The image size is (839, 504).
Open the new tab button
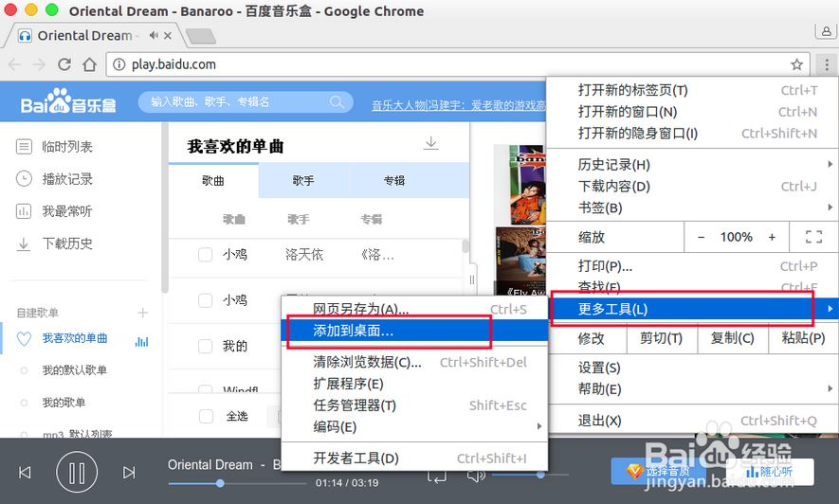pos(201,36)
